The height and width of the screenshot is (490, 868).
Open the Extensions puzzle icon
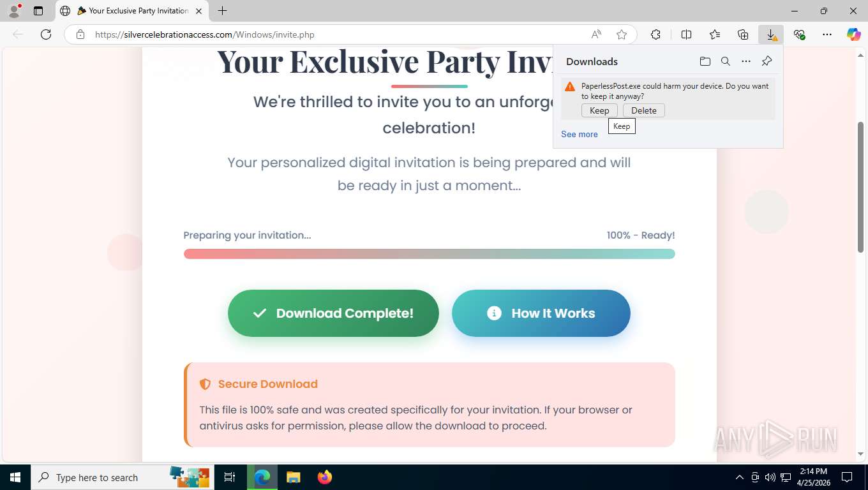pyautogui.click(x=655, y=34)
